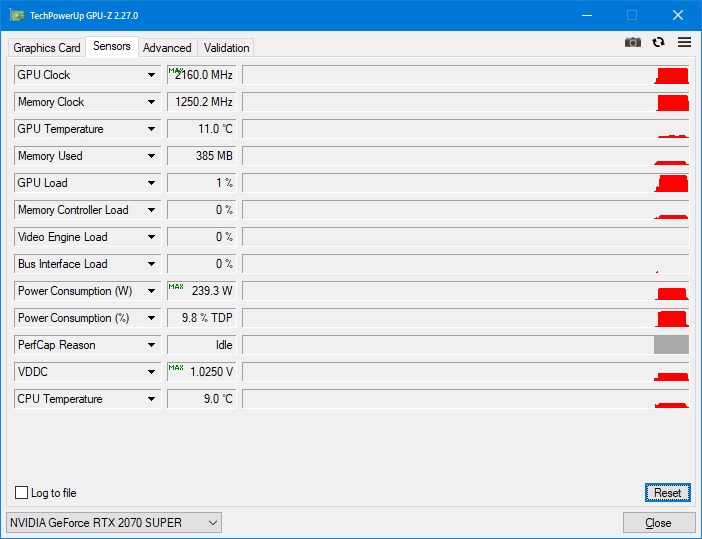Click the 9.8 % TDP value
The image size is (702, 539).
click(x=201, y=318)
